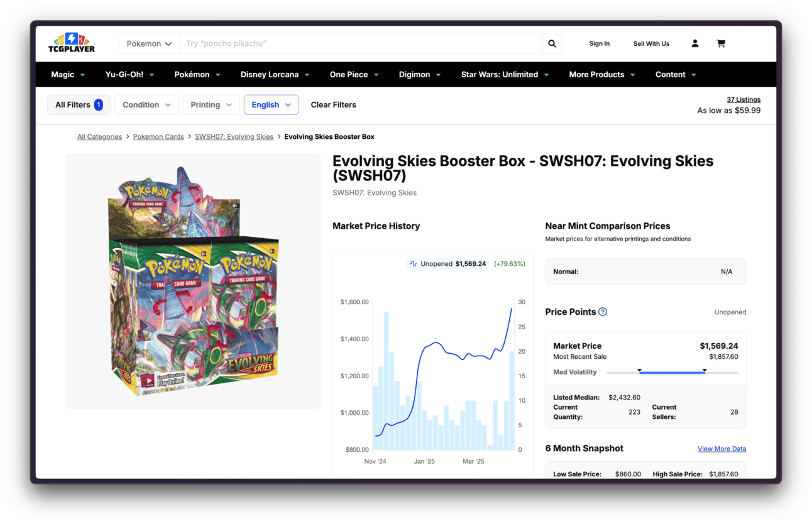
Task: Click the All Filters button
Action: [79, 105]
